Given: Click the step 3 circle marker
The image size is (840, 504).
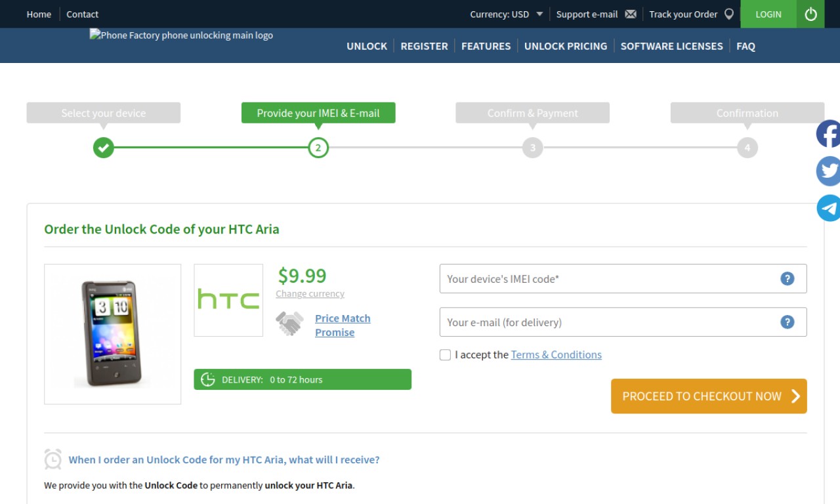Looking at the screenshot, I should click(x=533, y=148).
